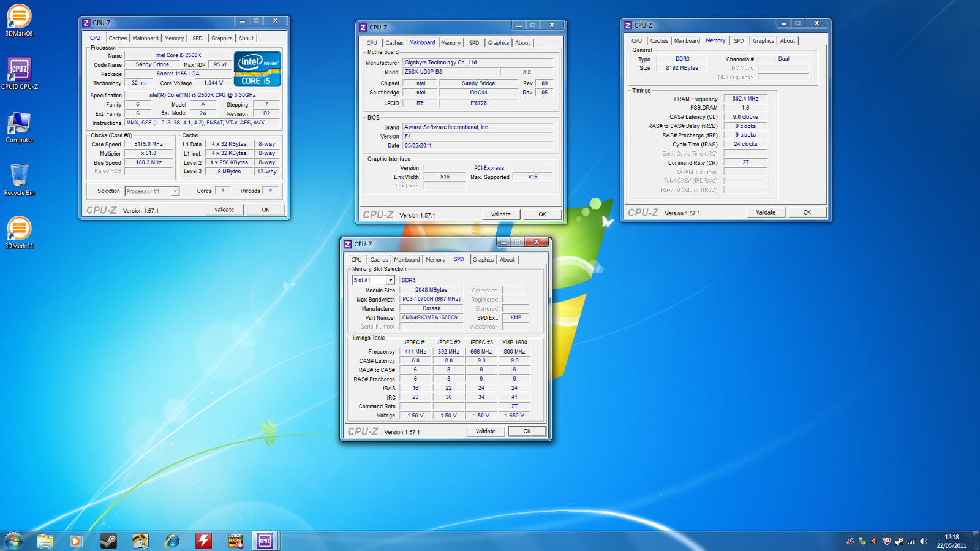Viewport: 980px width, 551px height.
Task: Click Validate in the processor CPU-Z window
Action: pos(224,210)
